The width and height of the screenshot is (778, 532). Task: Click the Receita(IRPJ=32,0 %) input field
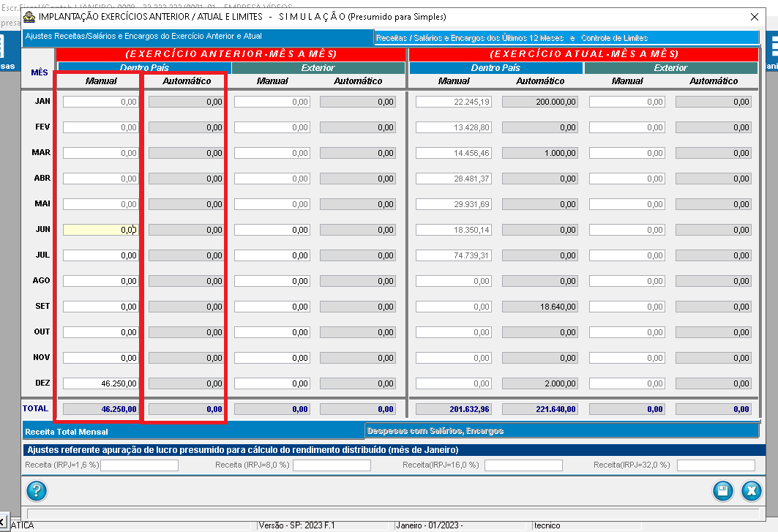[x=716, y=465]
